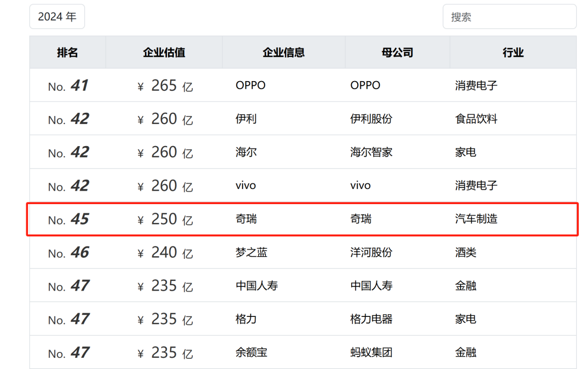The width and height of the screenshot is (588, 369).
Task: Click the ¥ 265 亿 valuation cell
Action: (x=165, y=85)
